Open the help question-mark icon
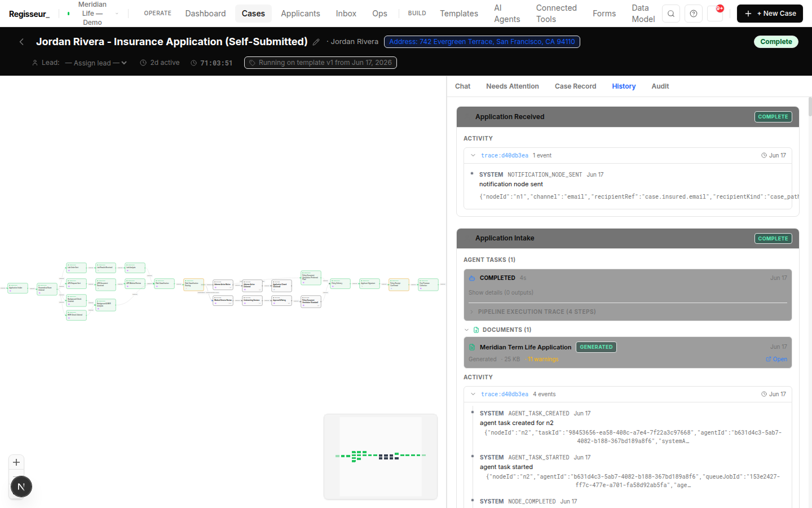This screenshot has height=508, width=812. click(694, 14)
